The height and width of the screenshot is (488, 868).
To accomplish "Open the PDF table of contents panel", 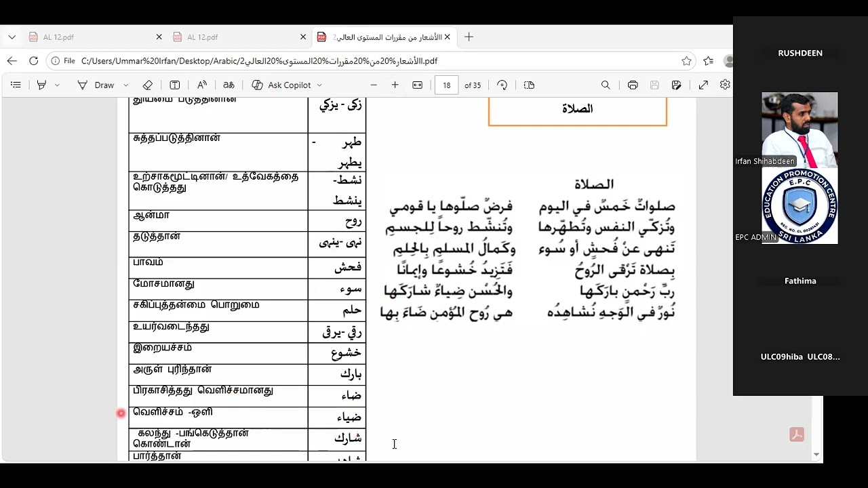I will [x=16, y=85].
